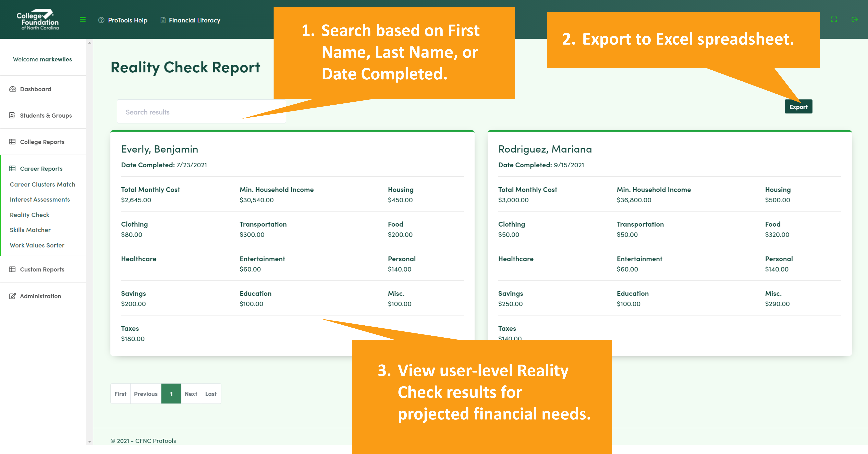Image resolution: width=868 pixels, height=454 pixels.
Task: Select Reality Check in the sidebar
Action: click(x=29, y=215)
